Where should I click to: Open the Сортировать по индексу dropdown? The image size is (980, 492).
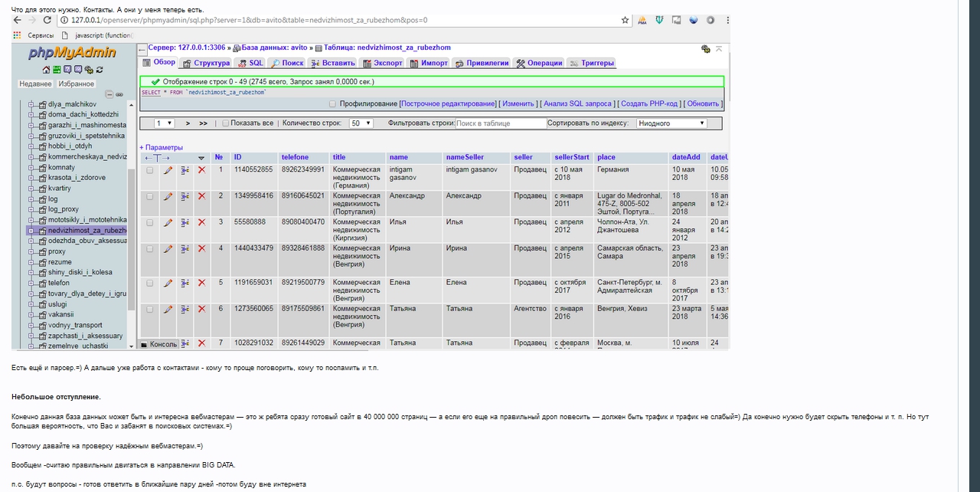pos(671,123)
